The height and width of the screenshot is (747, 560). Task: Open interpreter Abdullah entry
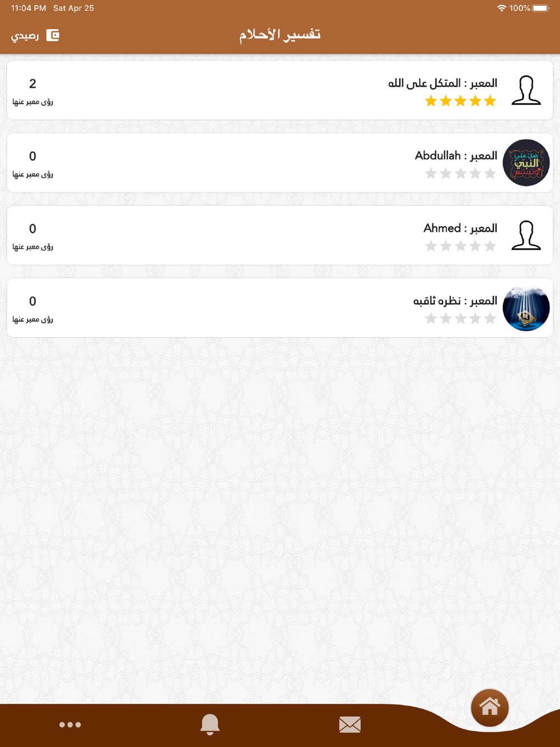pos(280,163)
